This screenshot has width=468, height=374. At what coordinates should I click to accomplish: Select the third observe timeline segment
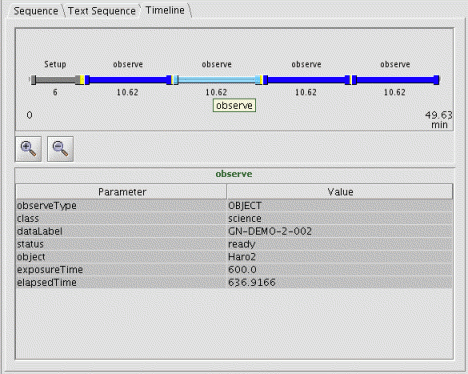click(306, 80)
